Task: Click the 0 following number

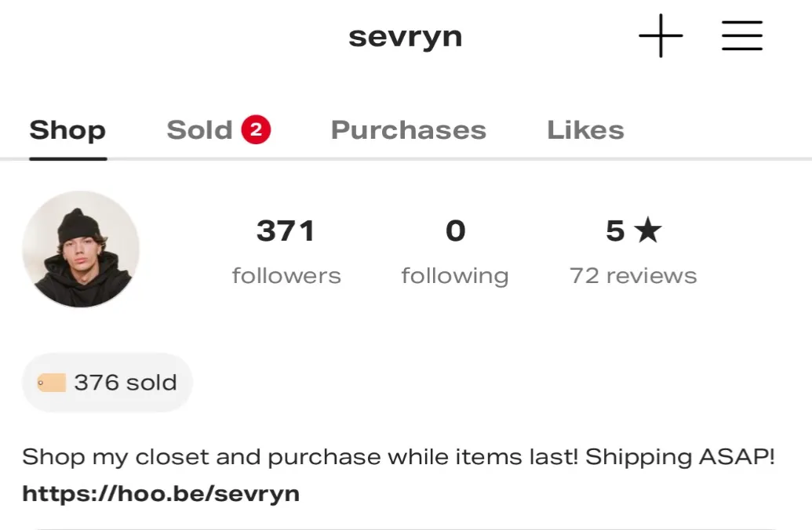Action: pyautogui.click(x=456, y=231)
